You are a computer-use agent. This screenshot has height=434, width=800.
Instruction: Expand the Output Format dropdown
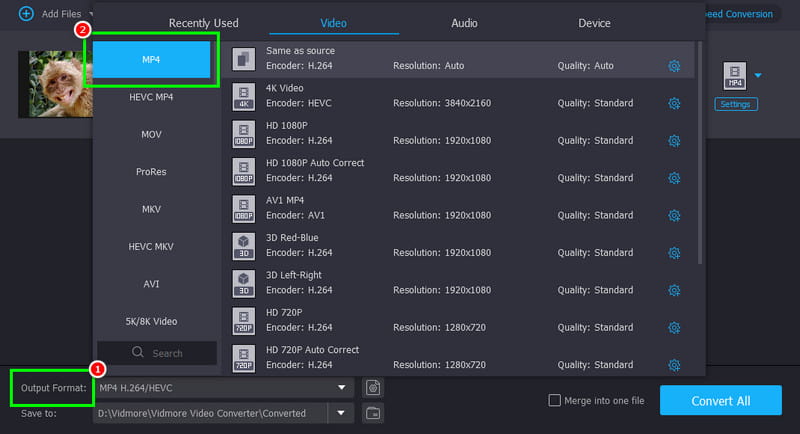(341, 388)
